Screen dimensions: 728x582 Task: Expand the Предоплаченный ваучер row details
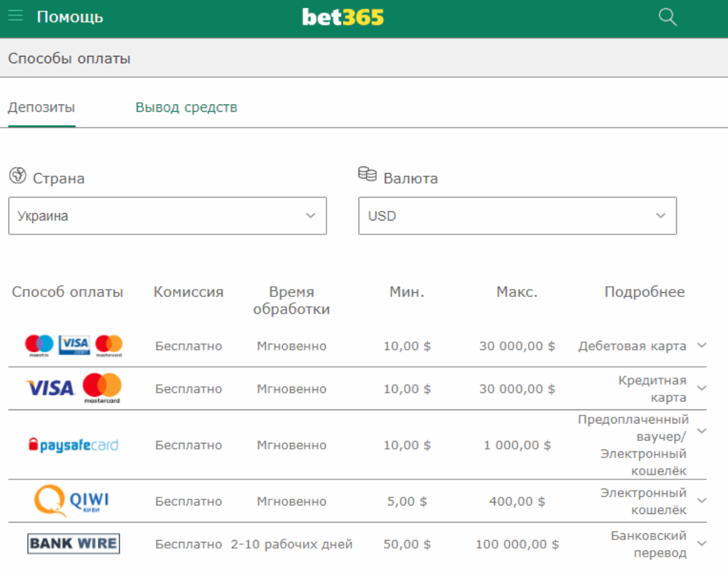coord(702,431)
